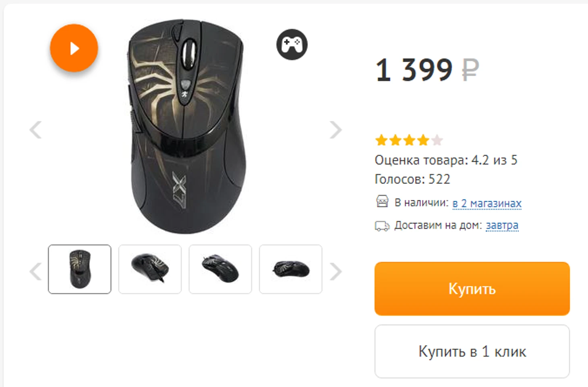
Task: Click the fifth grey rating star
Action: pyautogui.click(x=437, y=140)
